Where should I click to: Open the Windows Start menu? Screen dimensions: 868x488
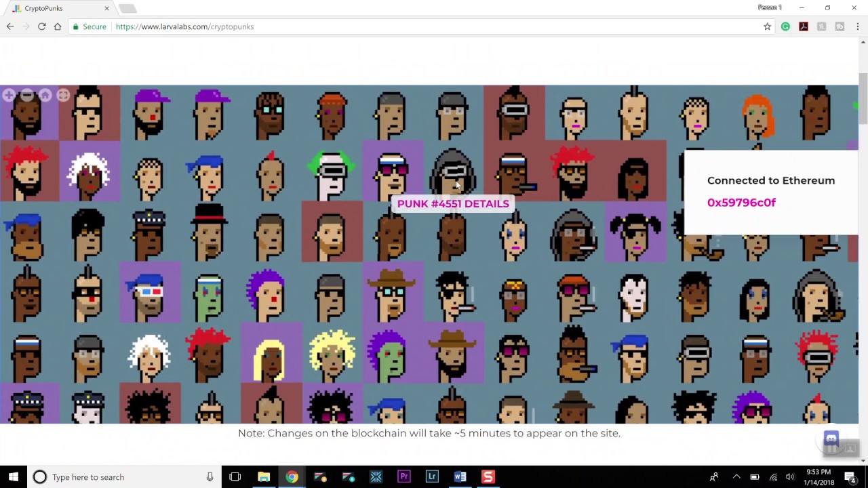(x=14, y=477)
